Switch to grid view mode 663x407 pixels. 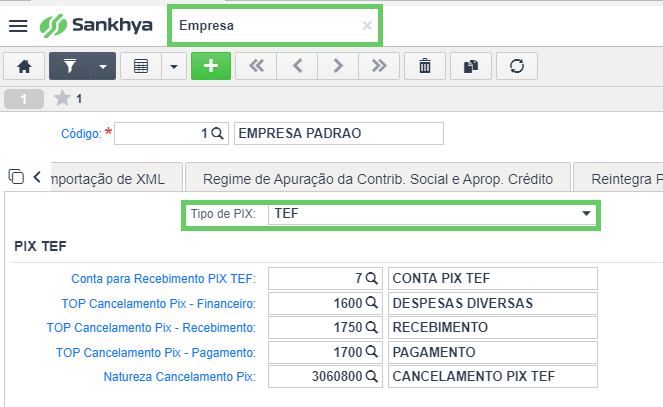(141, 66)
